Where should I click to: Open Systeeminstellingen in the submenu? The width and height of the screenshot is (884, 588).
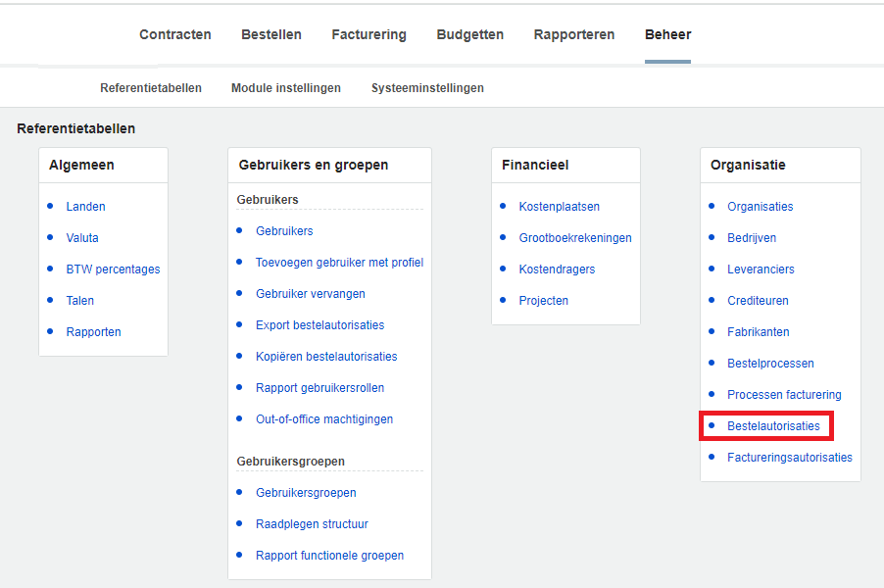427,88
